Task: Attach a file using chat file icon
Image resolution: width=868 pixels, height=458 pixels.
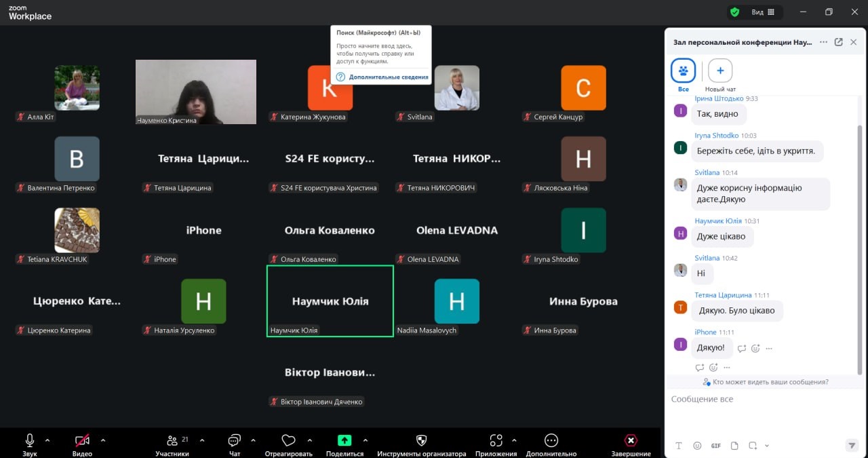Action: 734,446
